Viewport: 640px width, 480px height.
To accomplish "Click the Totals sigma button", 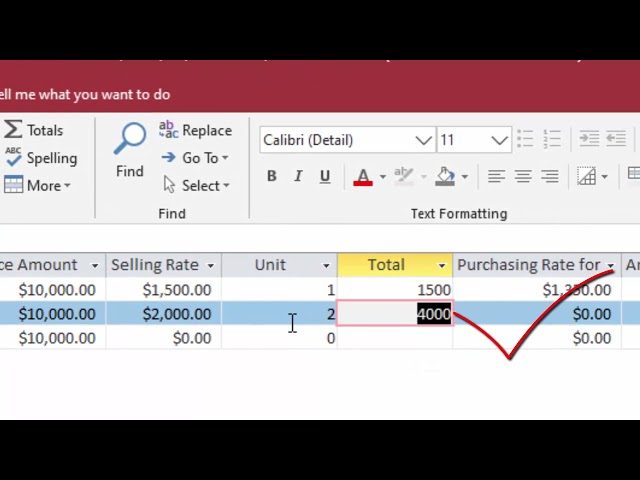I will pyautogui.click(x=33, y=130).
